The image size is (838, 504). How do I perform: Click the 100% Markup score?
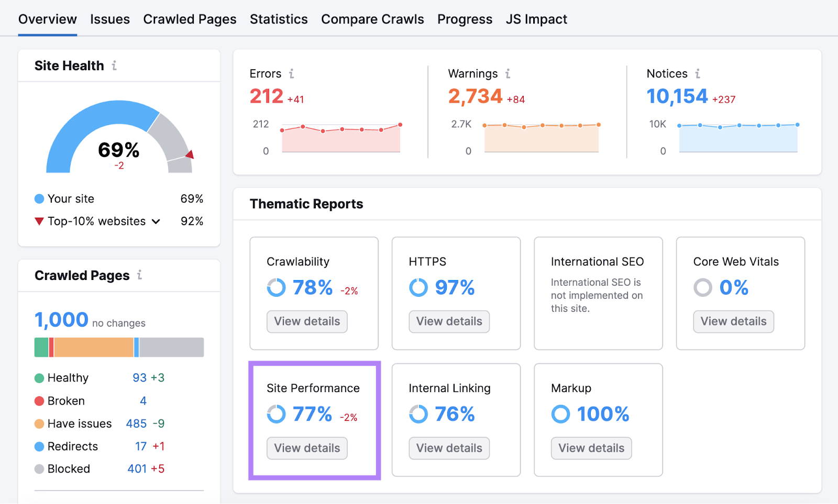tap(603, 415)
